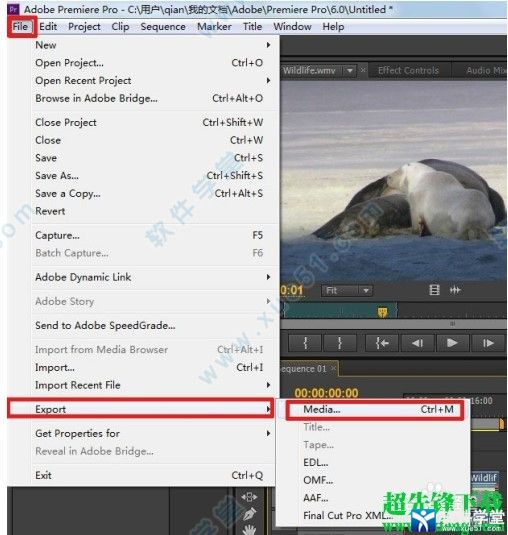Viewport: 508px width, 535px height.
Task: Expand Open Recent Project submenu
Action: point(153,81)
